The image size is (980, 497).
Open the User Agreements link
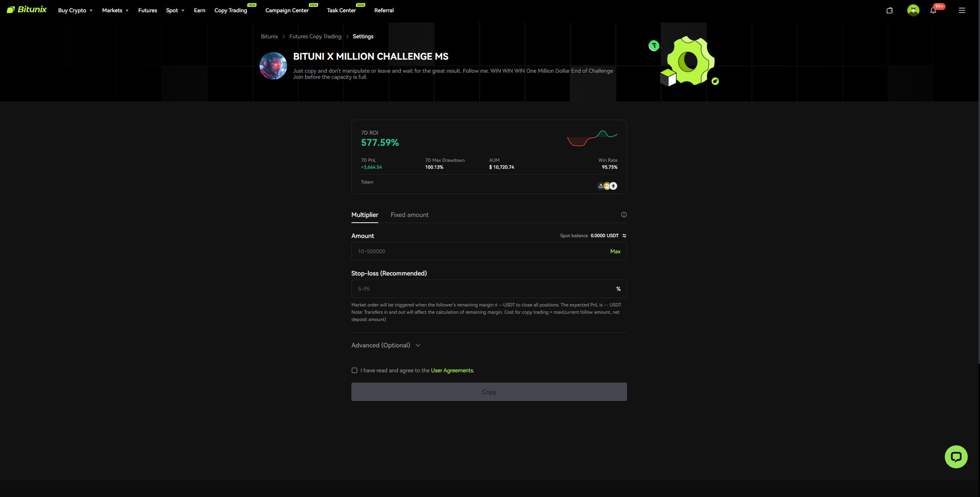[452, 370]
